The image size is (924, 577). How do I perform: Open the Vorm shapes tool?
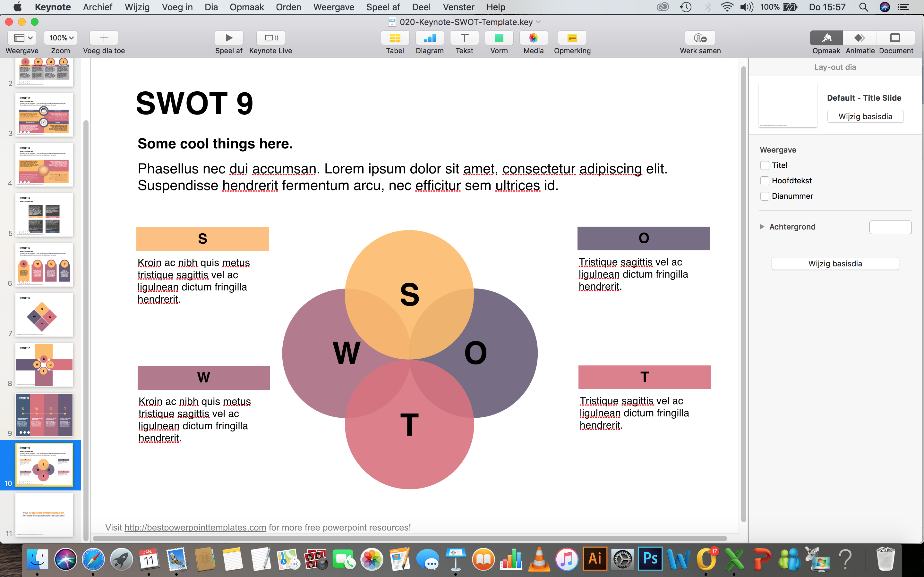(x=499, y=38)
